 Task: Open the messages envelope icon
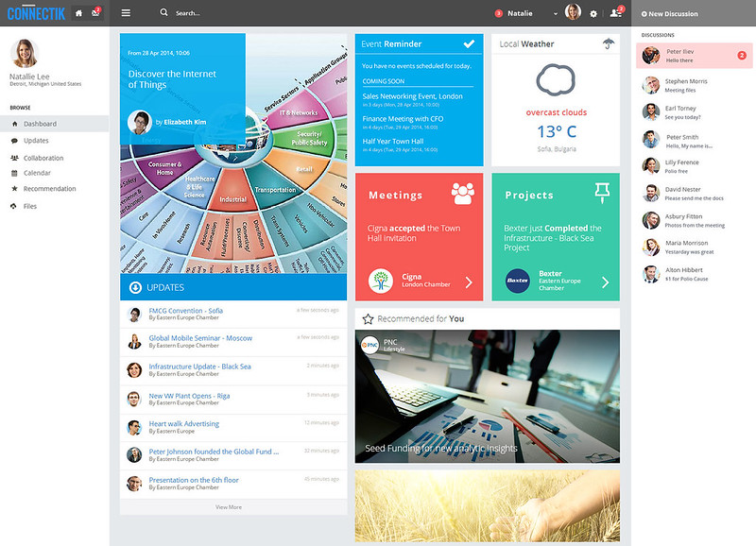point(95,13)
